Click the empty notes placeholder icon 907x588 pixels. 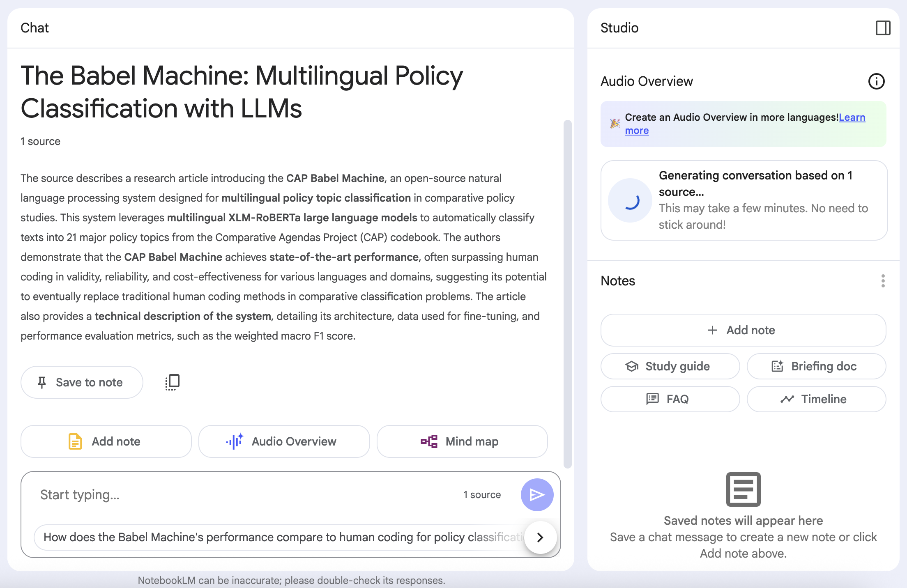(x=743, y=489)
